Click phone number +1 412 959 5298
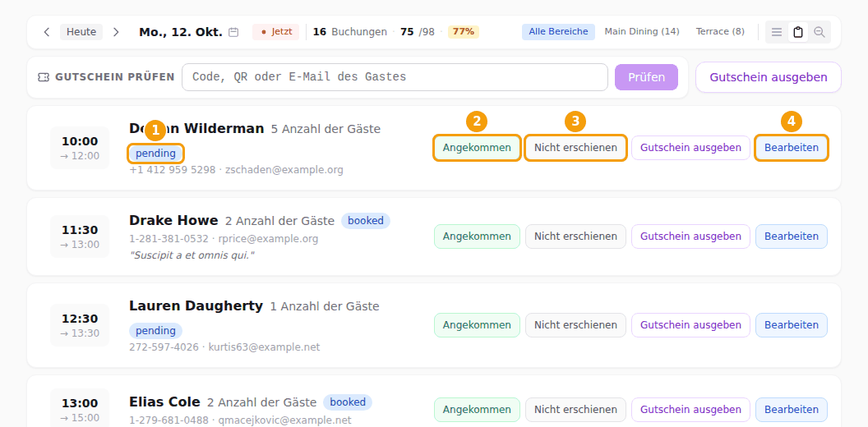Image resolution: width=868 pixels, height=427 pixels. coord(172,170)
